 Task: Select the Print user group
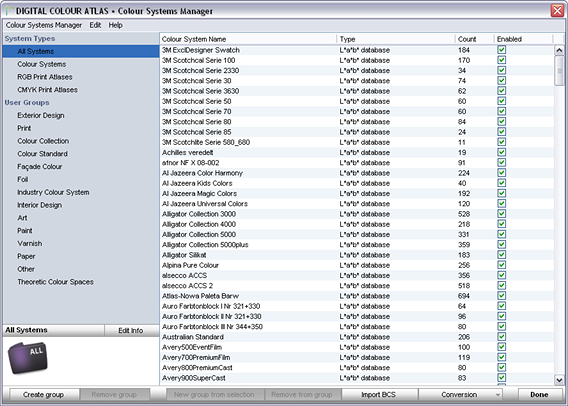click(x=81, y=128)
